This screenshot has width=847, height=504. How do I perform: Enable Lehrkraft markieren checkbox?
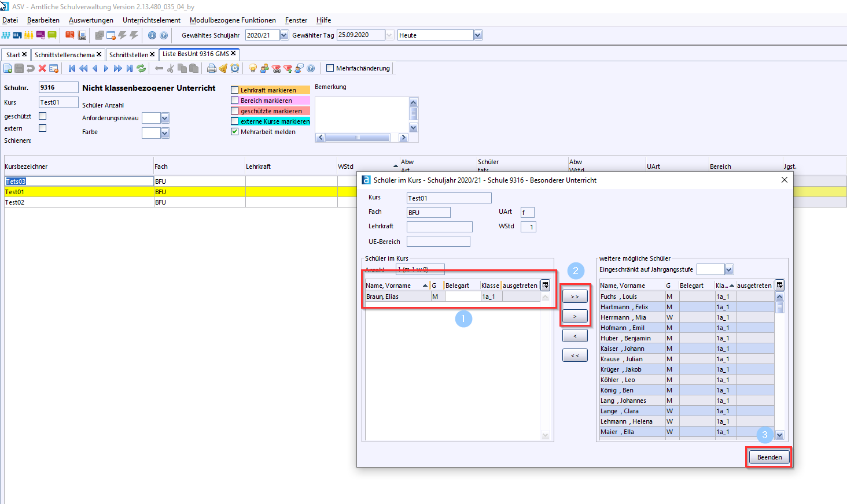(x=235, y=90)
